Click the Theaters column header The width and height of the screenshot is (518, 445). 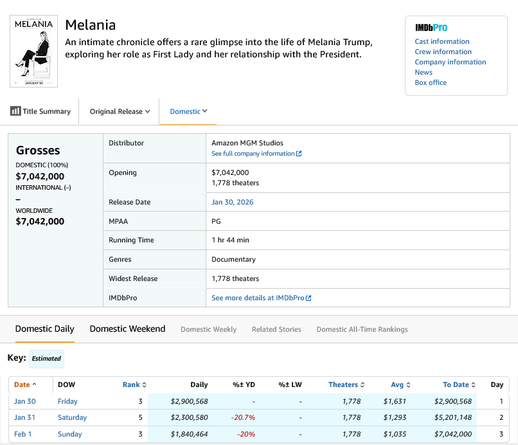(x=343, y=385)
